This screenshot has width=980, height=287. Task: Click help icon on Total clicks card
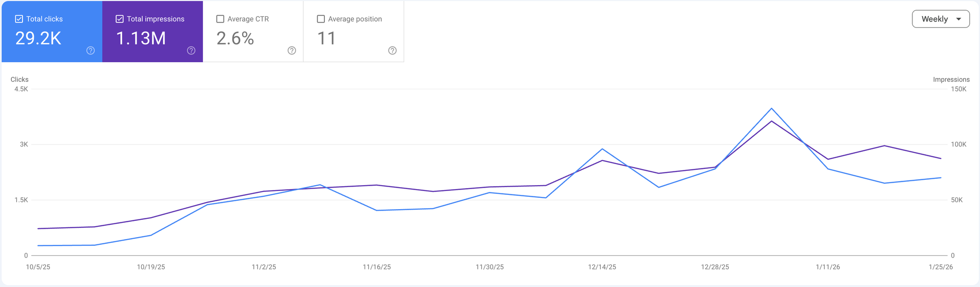tap(91, 50)
